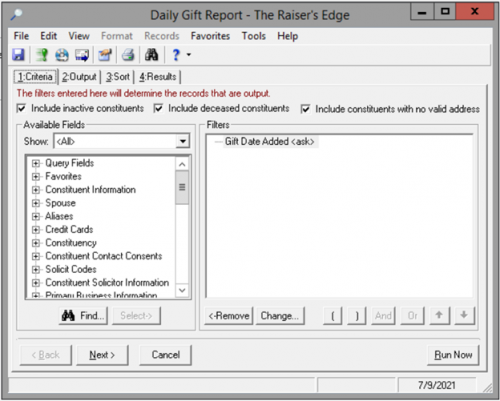The width and height of the screenshot is (500, 401).
Task: Expand the Constituency node
Action: point(36,243)
